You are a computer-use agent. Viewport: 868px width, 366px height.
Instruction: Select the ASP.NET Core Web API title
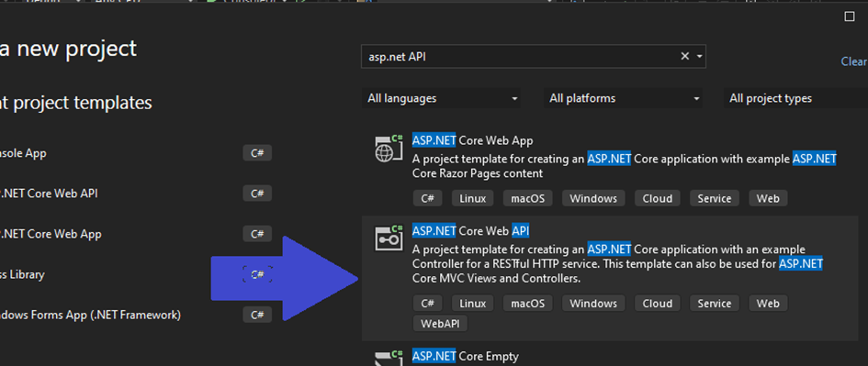pyautogui.click(x=471, y=230)
